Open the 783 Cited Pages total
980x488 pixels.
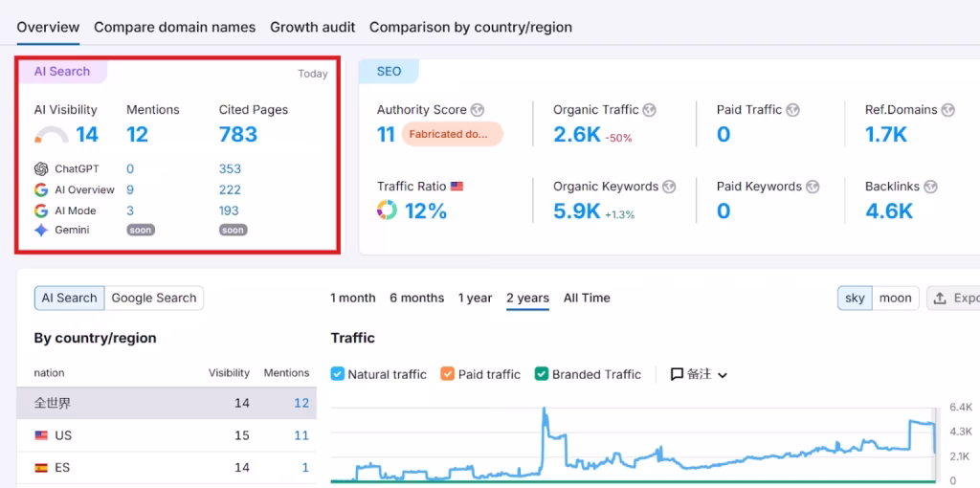[238, 134]
